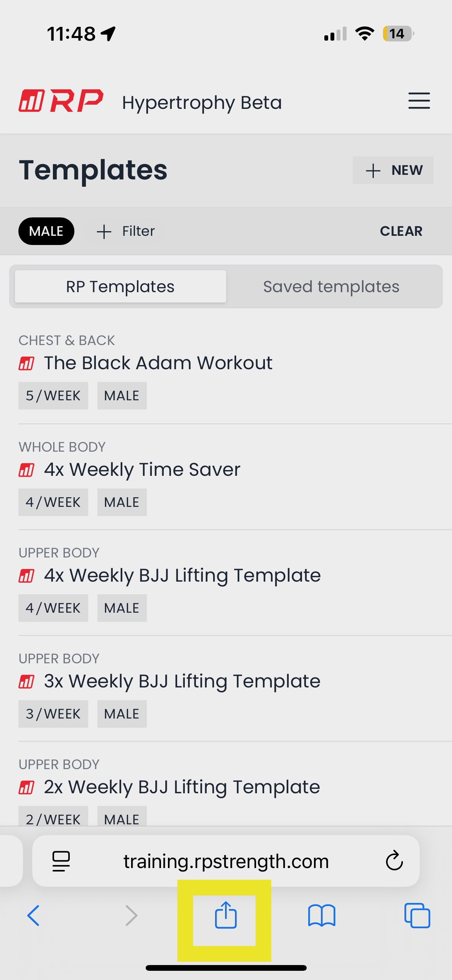Go back with Safari back arrow
The image size is (452, 980).
pos(33,916)
